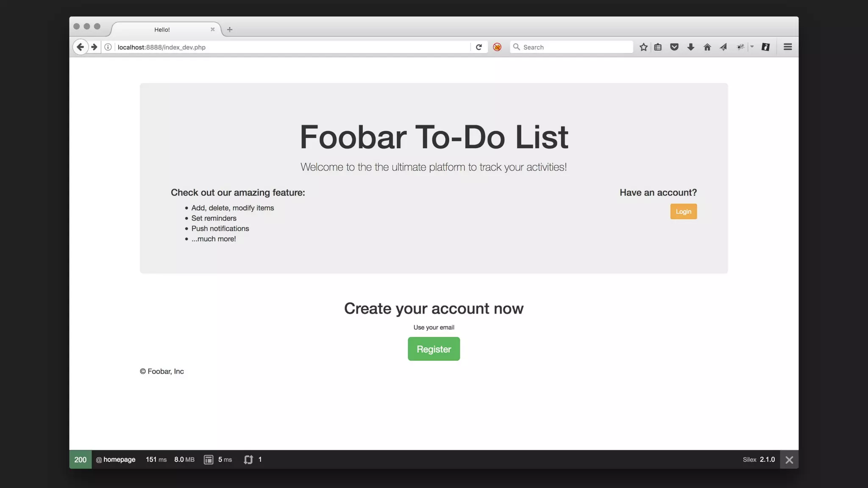Screen dimensions: 868x488
Task: Click the browser Search input field
Action: tap(571, 47)
